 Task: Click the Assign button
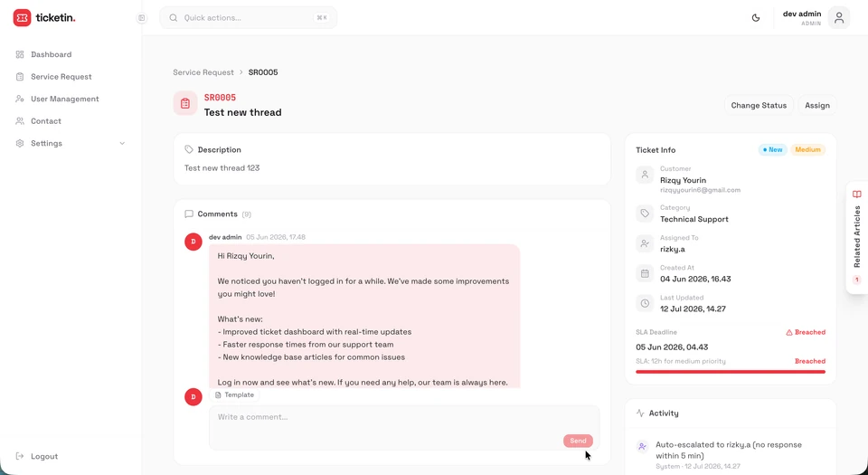[817, 105]
